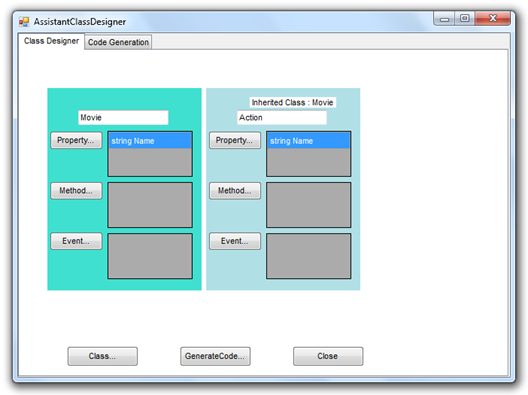Close the window with the red X
The width and height of the screenshot is (528, 395).
[493, 19]
